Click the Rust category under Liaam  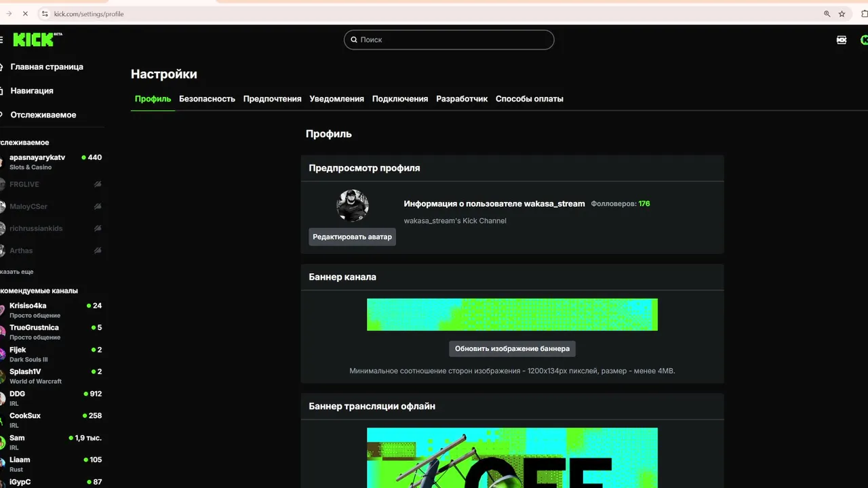pos(16,470)
